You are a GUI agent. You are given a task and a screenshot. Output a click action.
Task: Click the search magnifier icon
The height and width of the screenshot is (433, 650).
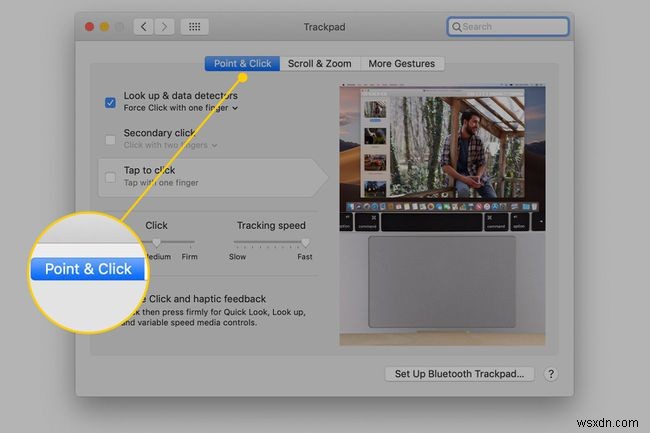click(456, 27)
